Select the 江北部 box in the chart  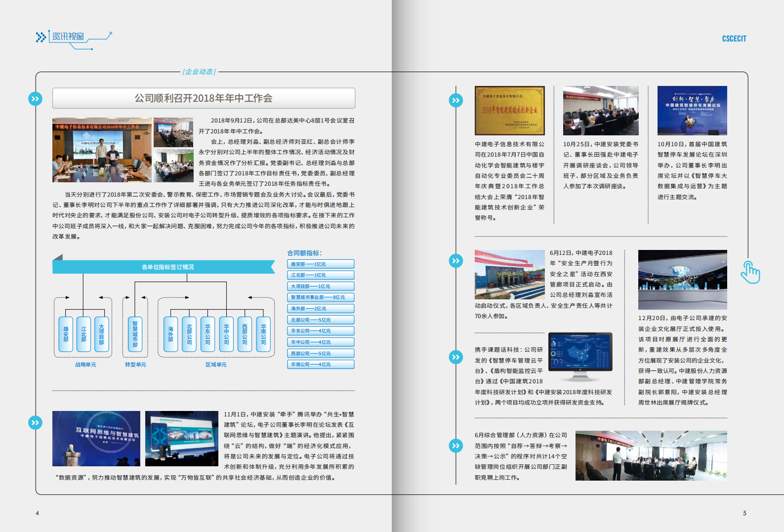coord(83,334)
